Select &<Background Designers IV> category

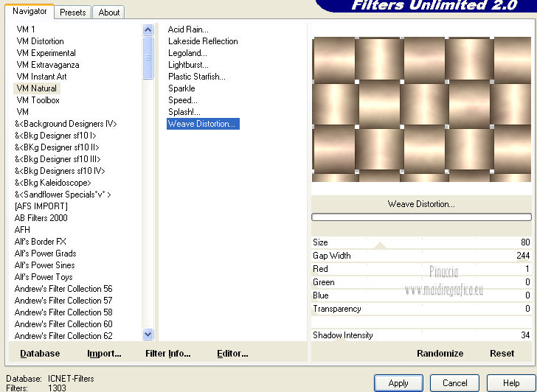pos(66,124)
